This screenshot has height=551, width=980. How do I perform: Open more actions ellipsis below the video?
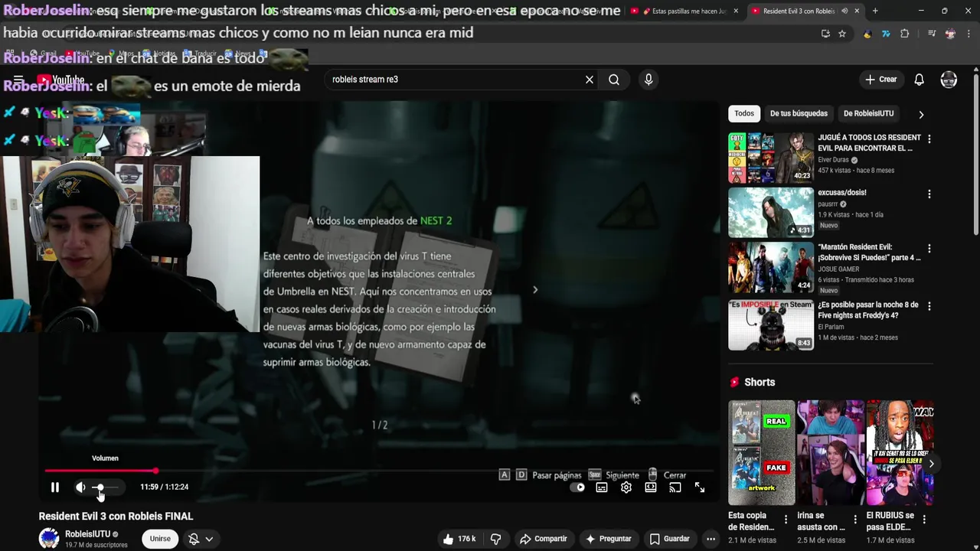pos(711,539)
